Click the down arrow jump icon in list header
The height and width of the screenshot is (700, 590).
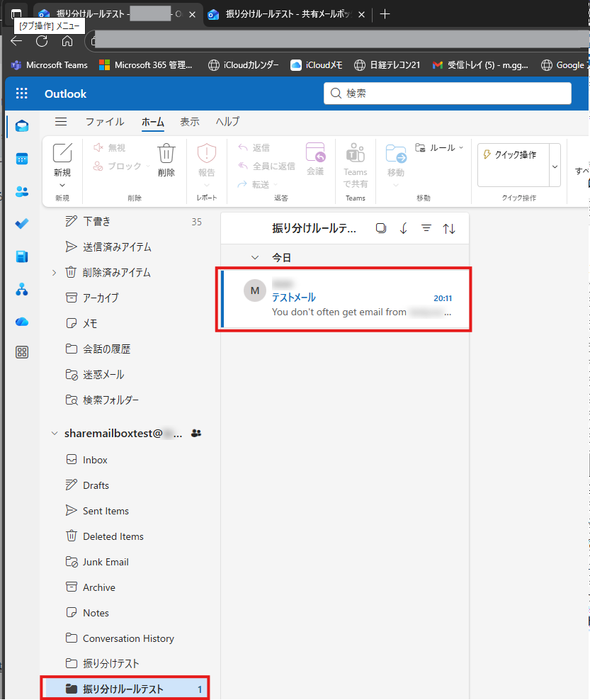[404, 229]
